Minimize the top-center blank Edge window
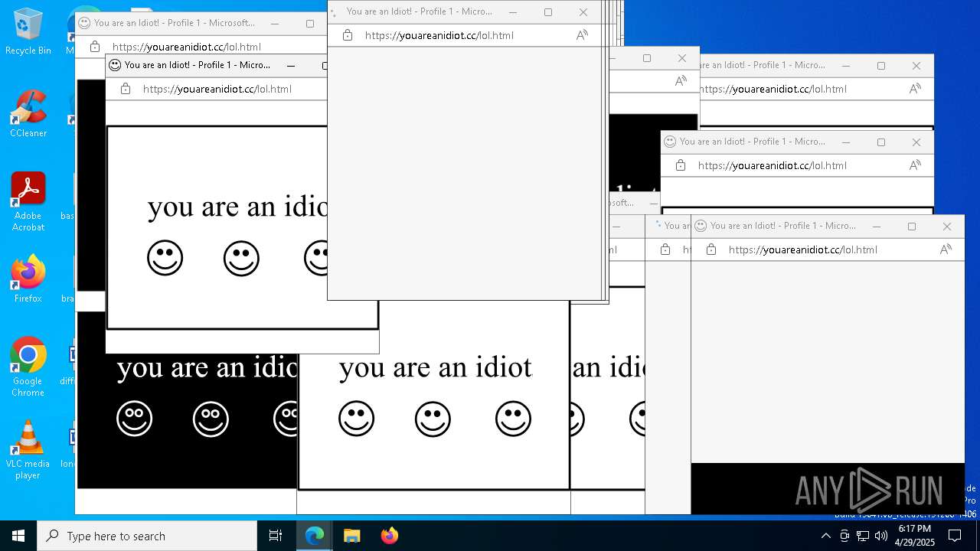The width and height of the screenshot is (980, 551). (x=513, y=12)
